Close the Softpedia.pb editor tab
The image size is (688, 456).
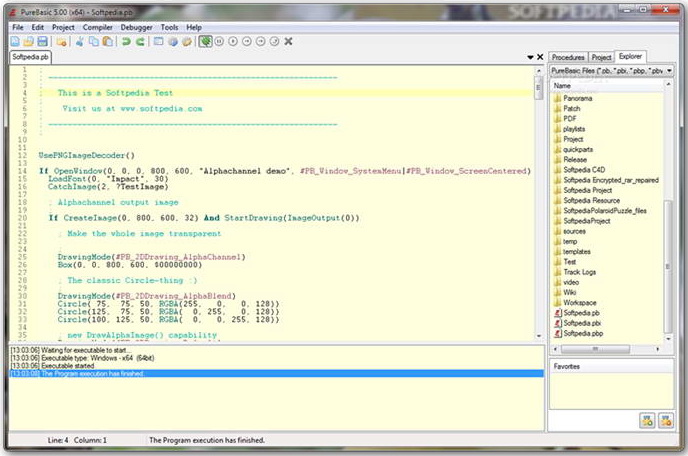pos(540,58)
